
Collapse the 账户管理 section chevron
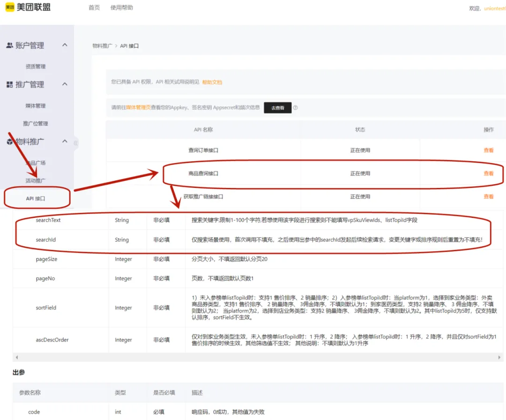65,45
